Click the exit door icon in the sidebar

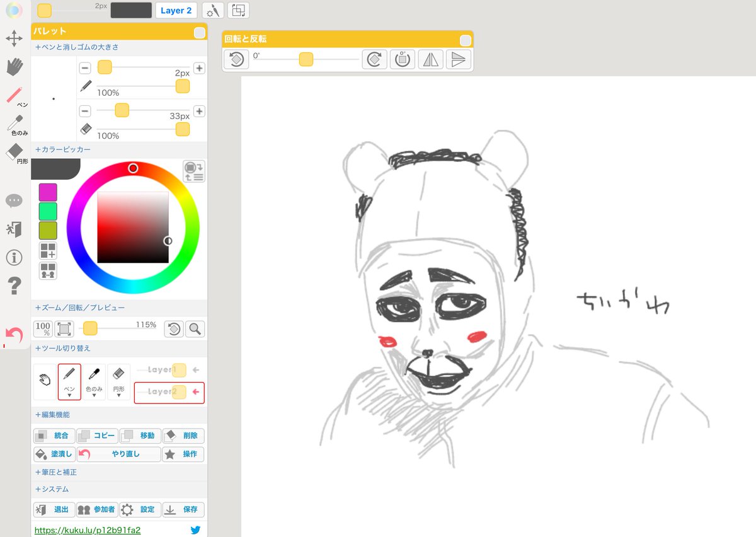(14, 229)
